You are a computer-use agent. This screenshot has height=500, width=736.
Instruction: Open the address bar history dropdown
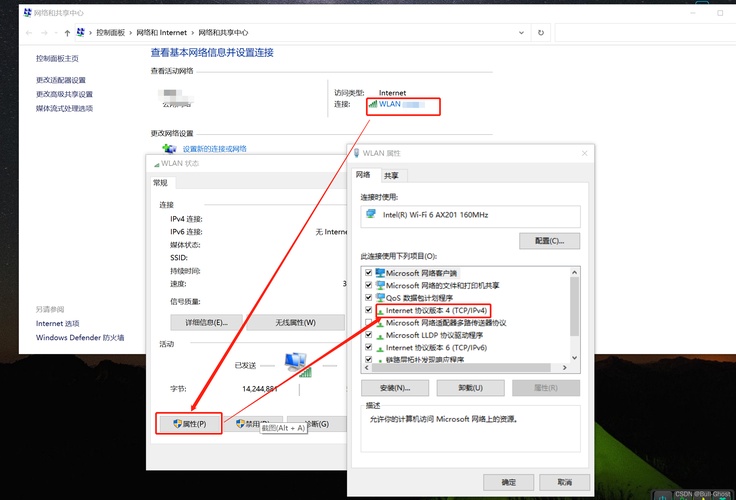[521, 33]
